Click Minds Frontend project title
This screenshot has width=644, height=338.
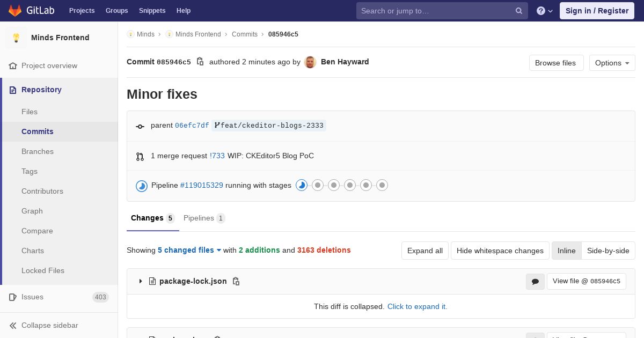pos(60,38)
